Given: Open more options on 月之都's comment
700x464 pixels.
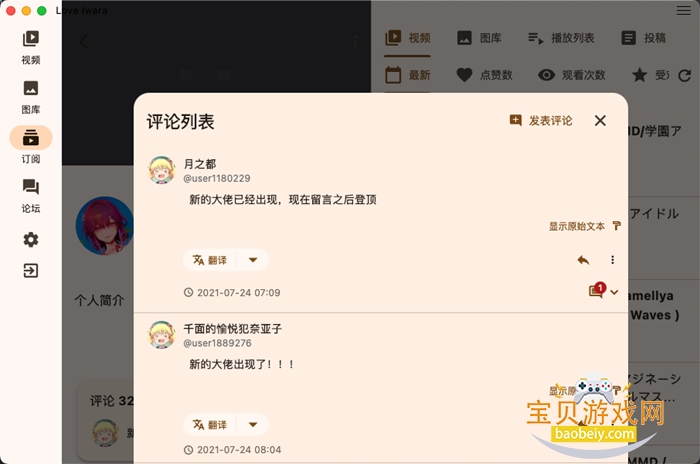Looking at the screenshot, I should pos(612,260).
